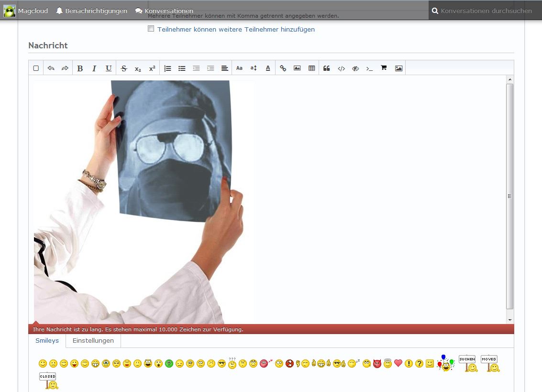Toggle the editor source-view square button

[36, 68]
